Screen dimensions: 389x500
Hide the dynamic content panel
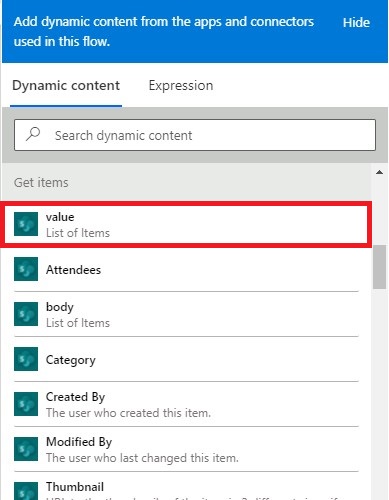[356, 22]
